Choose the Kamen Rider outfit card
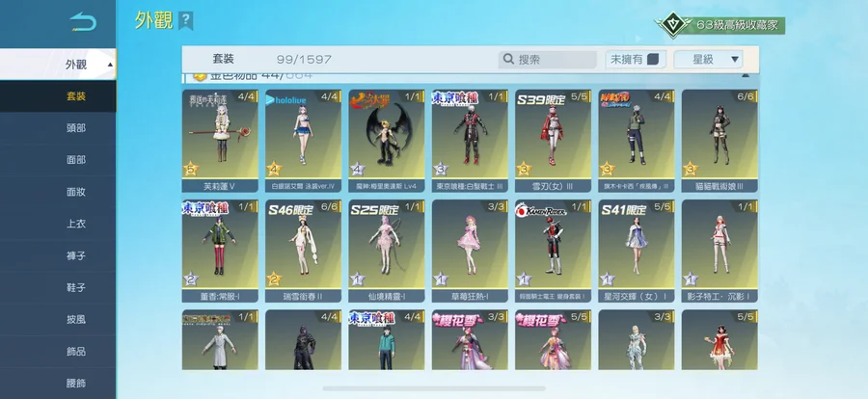 553,251
